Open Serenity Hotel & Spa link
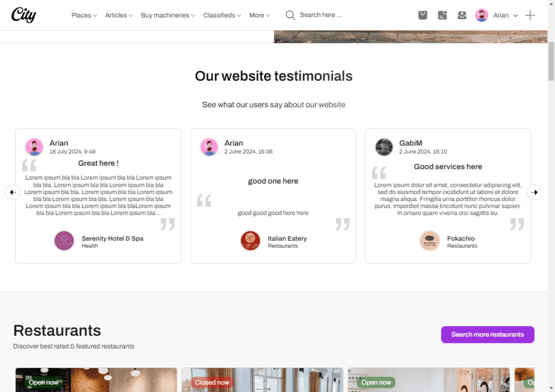Image resolution: width=555 pixels, height=392 pixels. [113, 238]
